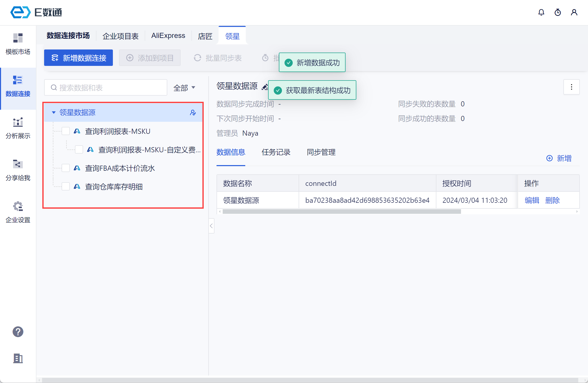Screen dimensions: 588x383
Task: Click the notification bell icon
Action: coord(541,12)
